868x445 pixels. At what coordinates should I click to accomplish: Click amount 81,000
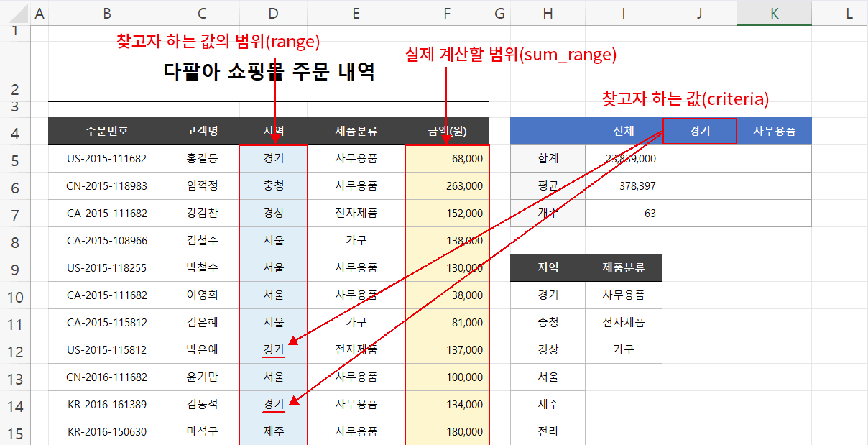[x=468, y=322]
